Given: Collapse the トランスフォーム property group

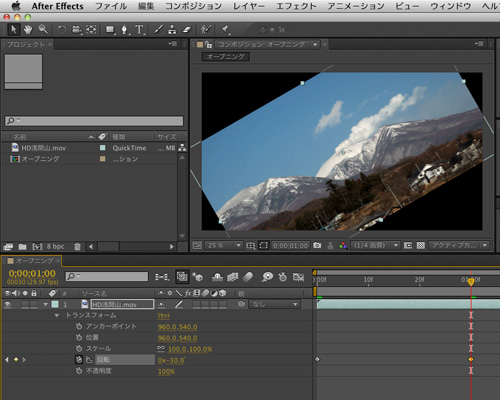Looking at the screenshot, I should [57, 315].
